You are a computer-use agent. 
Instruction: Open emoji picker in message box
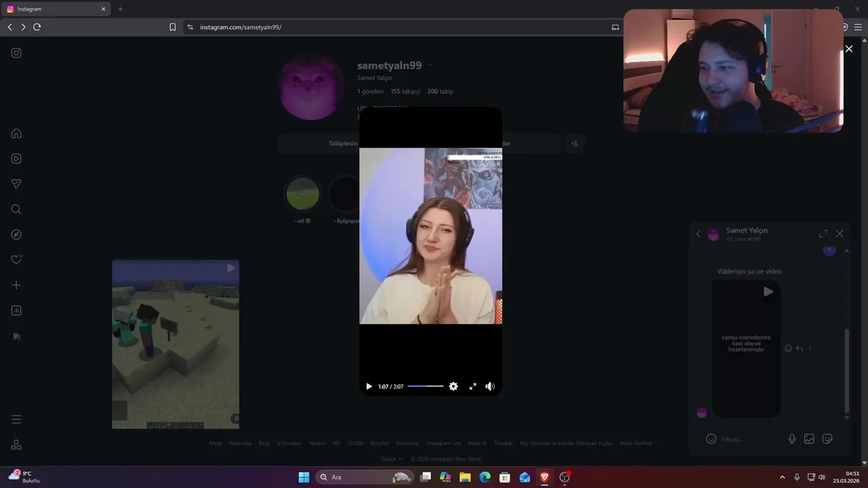tap(711, 439)
